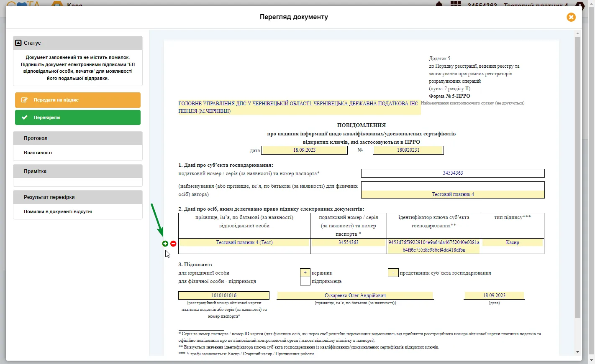Click the pencil icon on Передати на підпис

(25, 100)
